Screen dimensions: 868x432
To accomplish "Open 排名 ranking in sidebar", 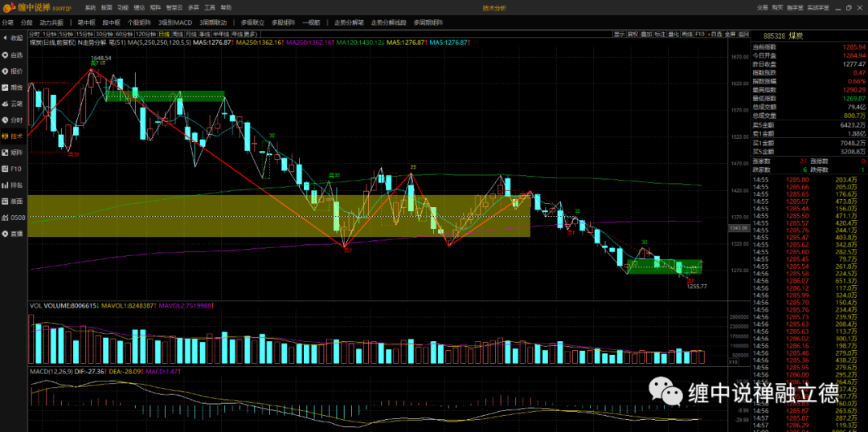I will (13, 185).
